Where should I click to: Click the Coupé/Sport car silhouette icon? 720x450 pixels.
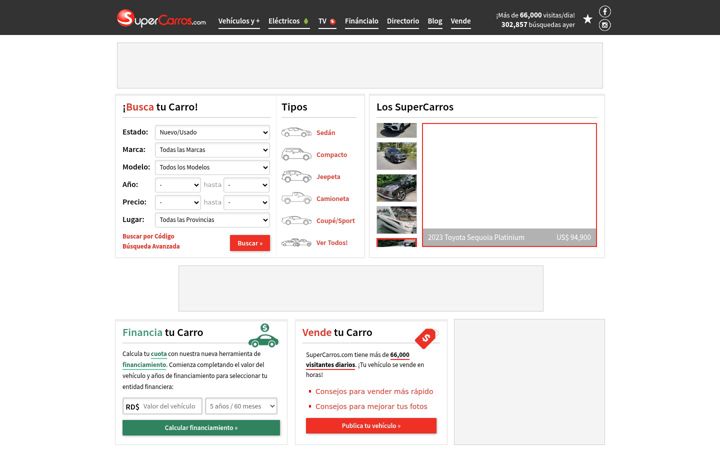296,220
